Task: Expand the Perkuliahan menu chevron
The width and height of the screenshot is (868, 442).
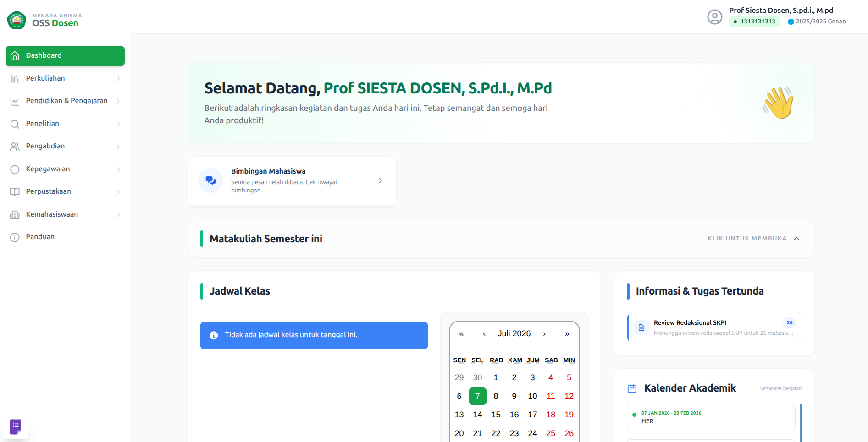Action: click(x=118, y=79)
